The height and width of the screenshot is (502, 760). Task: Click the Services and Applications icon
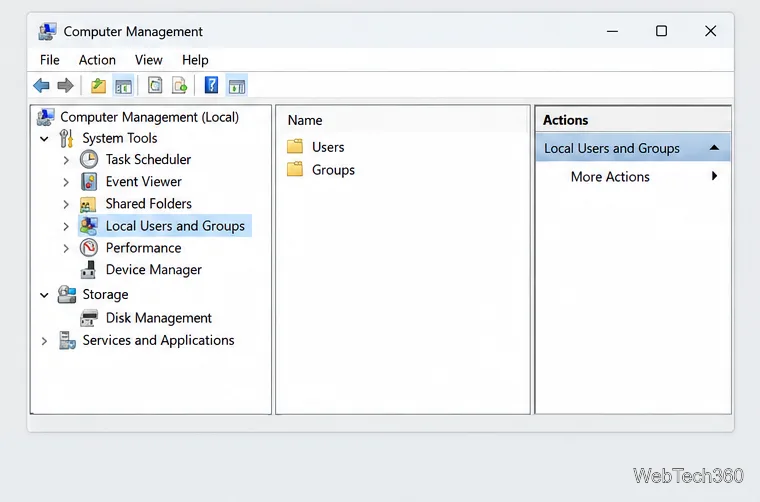click(67, 340)
